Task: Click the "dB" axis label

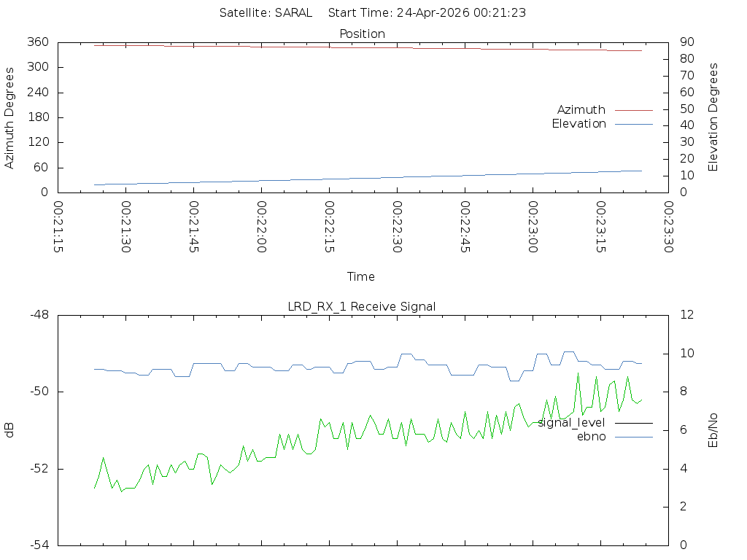Action: pyautogui.click(x=9, y=430)
